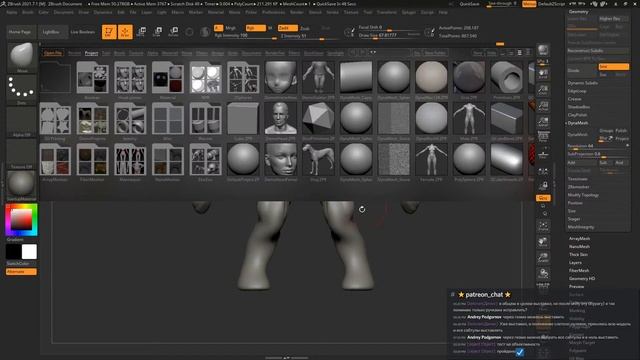
Task: Click the Open File tab in LightBox
Action: [53, 53]
